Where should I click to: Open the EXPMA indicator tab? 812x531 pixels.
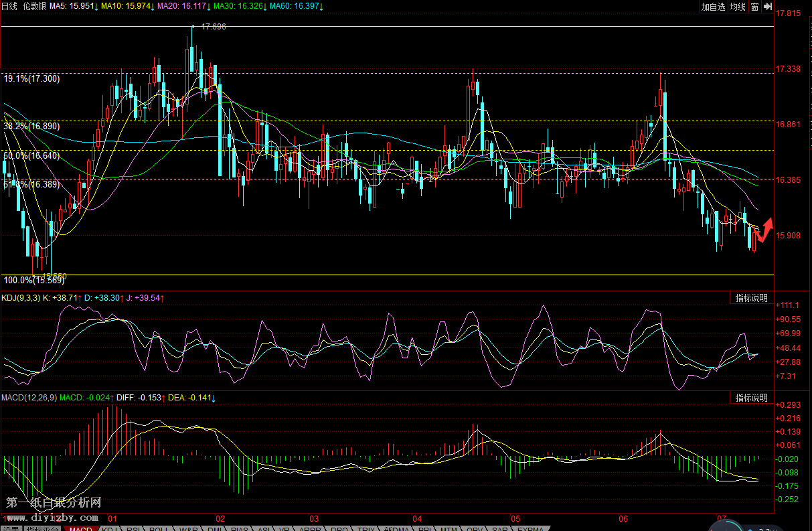click(531, 528)
